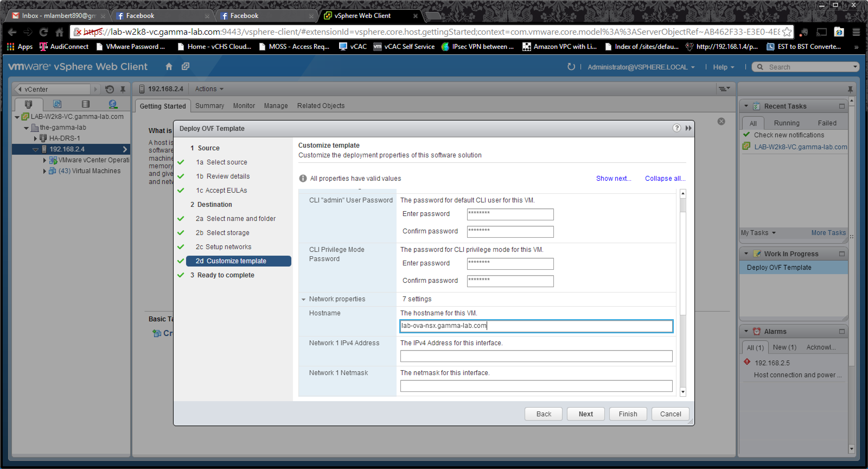Open the Administrator@VSPHERE.LOCAL user menu
868x469 pixels.
point(640,67)
